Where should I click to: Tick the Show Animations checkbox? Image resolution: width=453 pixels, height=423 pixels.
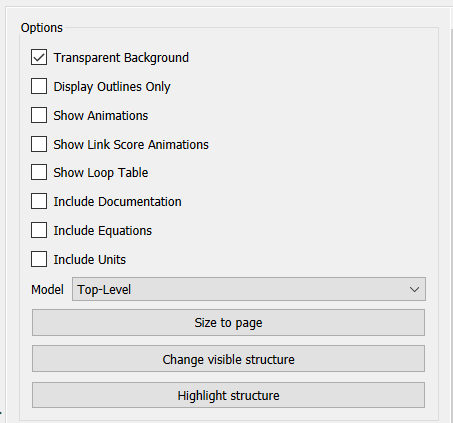[x=39, y=115]
